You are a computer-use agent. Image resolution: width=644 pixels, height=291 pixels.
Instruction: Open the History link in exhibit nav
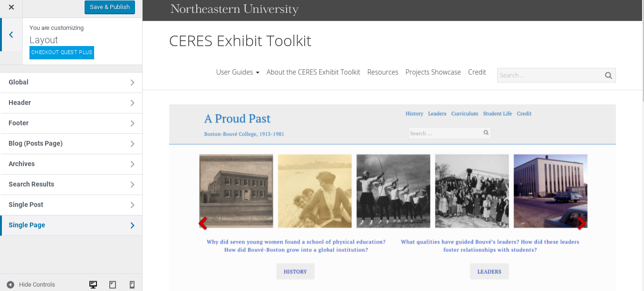[x=414, y=113]
